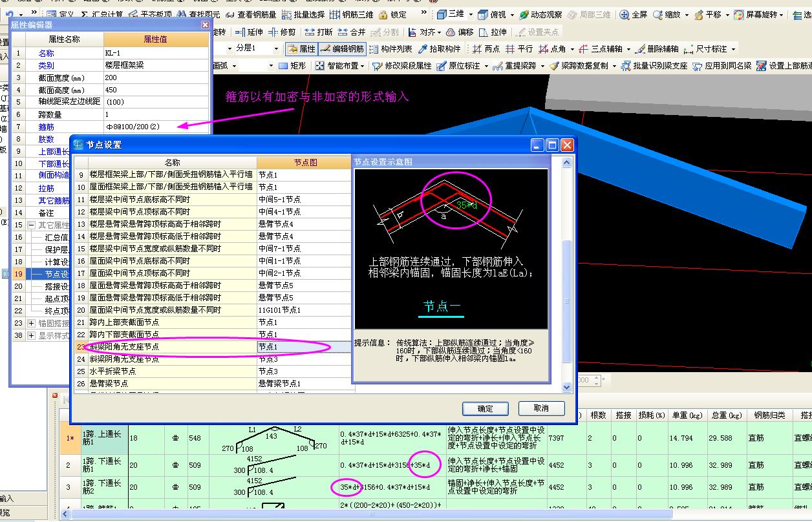812x522 pixels.
Task: Click 查看钢筋量 in the top toolbar
Action: pyautogui.click(x=251, y=14)
